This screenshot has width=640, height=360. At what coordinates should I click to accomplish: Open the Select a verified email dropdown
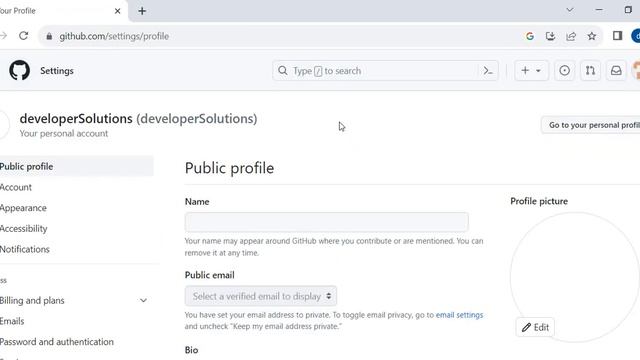pyautogui.click(x=261, y=296)
